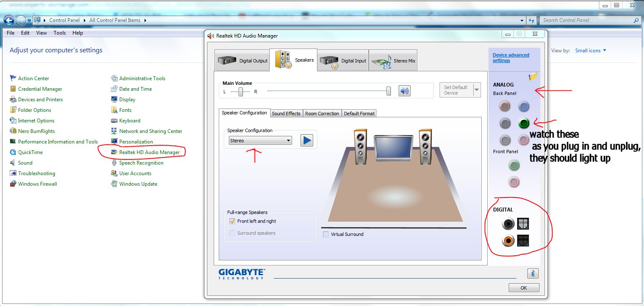
Task: Play the speaker configuration test sound
Action: 307,141
